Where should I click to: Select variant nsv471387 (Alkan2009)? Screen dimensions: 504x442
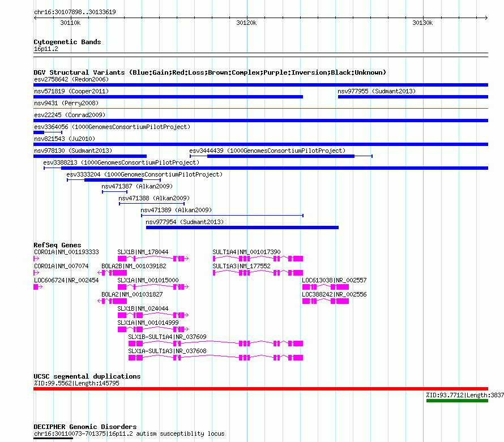pyautogui.click(x=137, y=186)
